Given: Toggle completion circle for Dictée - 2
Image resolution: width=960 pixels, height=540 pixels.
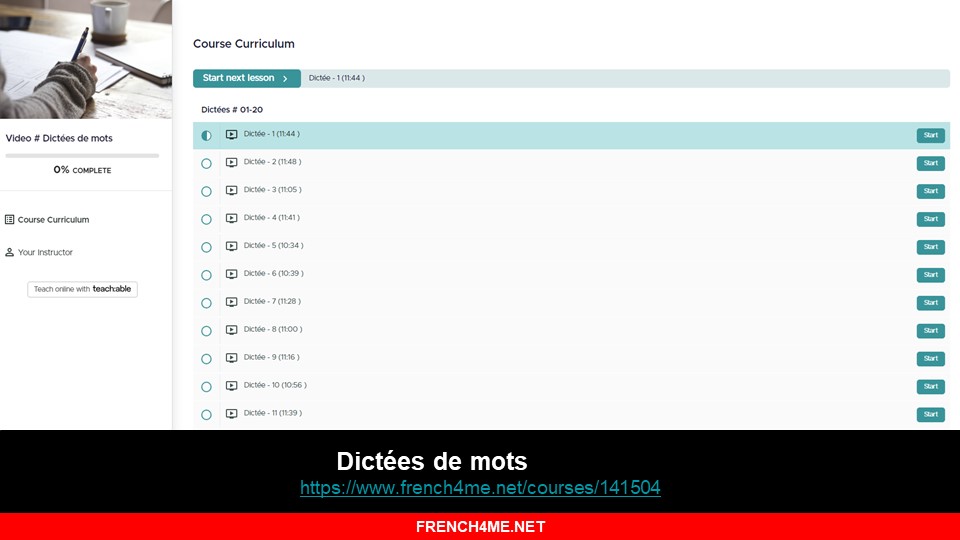Looking at the screenshot, I should click(207, 163).
